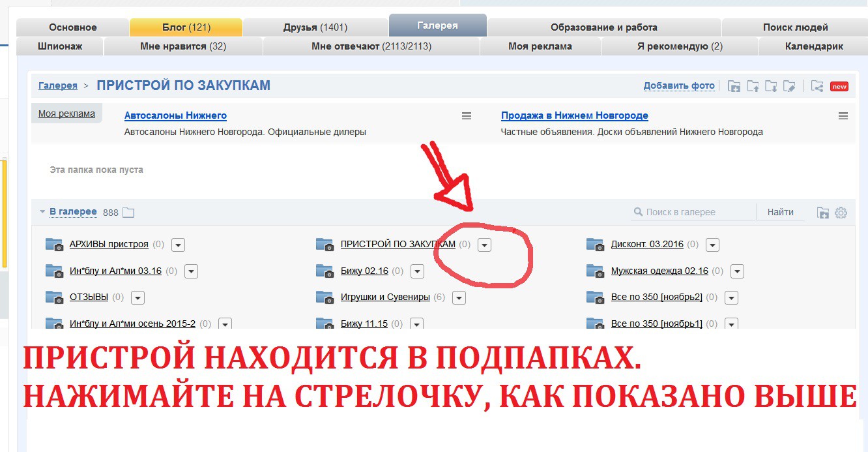Select the Мне отвечают tab

click(x=371, y=46)
